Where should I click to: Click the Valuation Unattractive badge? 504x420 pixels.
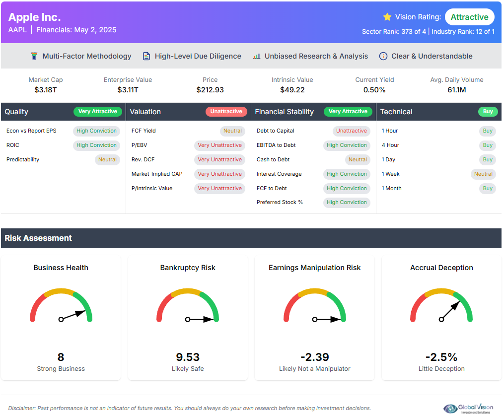(226, 112)
